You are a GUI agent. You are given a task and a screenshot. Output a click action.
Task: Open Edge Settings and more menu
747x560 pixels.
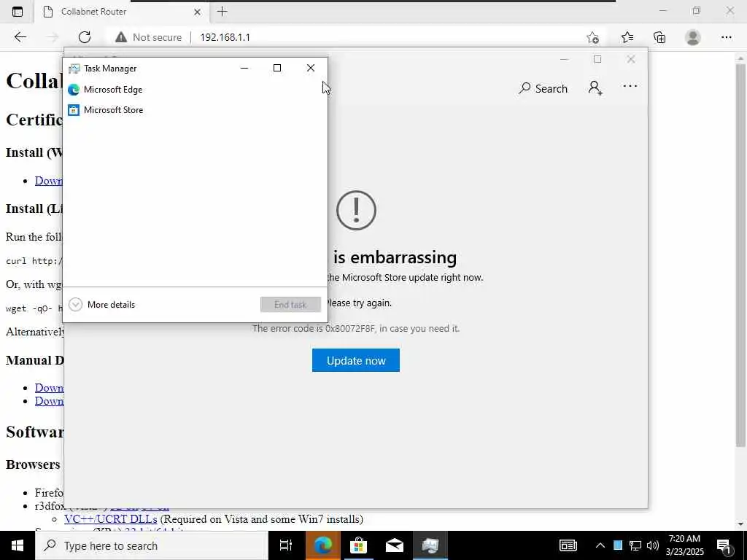tap(726, 37)
